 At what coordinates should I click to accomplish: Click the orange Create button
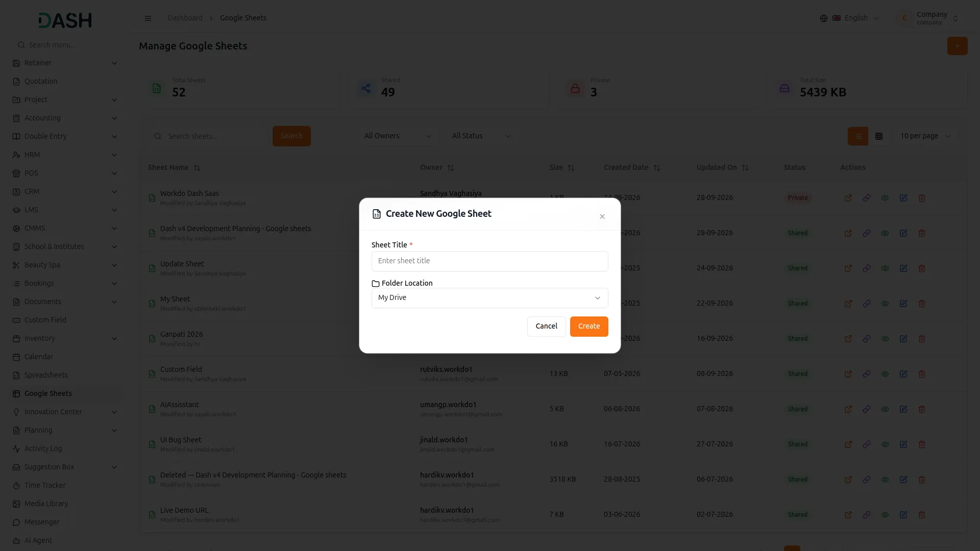589,327
